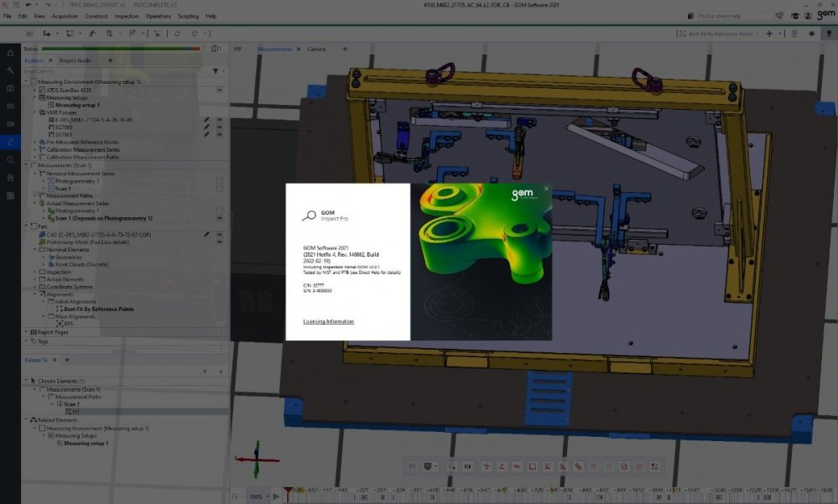The width and height of the screenshot is (838, 504).
Task: Select the photo camera icon in the left sidebar
Action: (10, 88)
